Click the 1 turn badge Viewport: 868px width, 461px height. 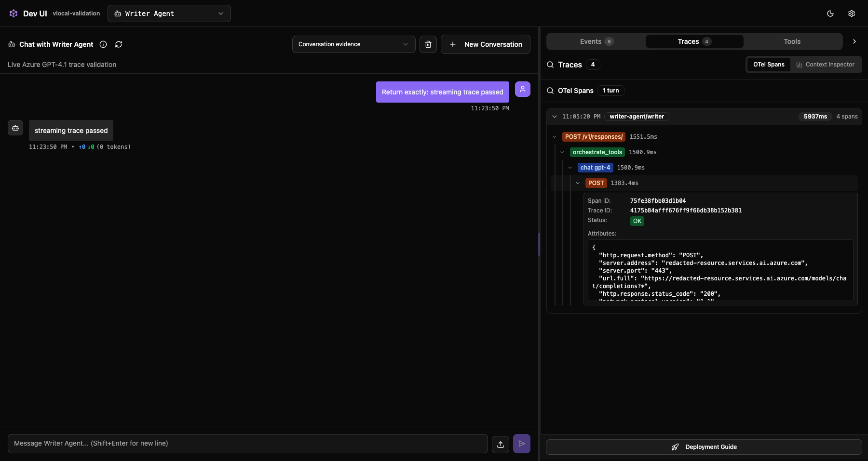(610, 91)
